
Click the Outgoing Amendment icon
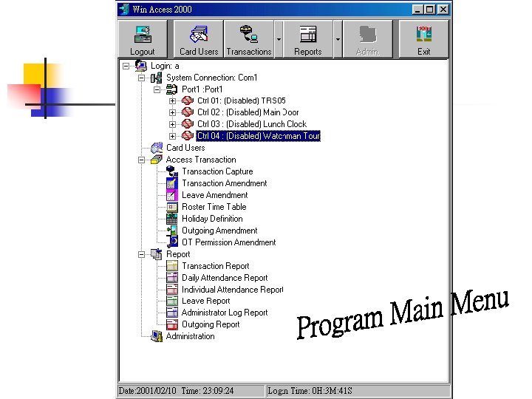tap(172, 231)
